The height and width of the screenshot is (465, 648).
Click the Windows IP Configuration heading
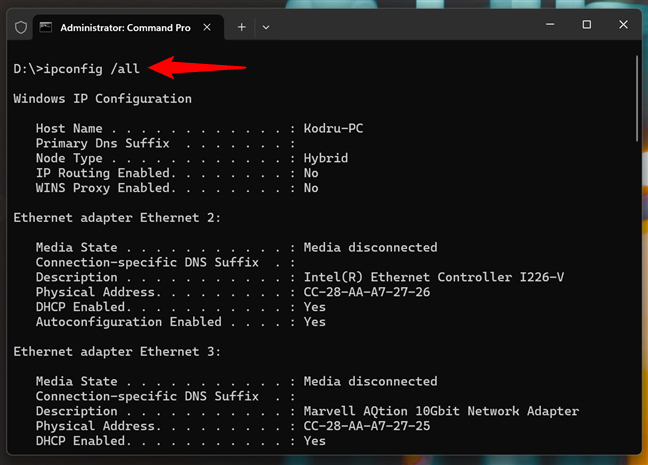coord(102,99)
